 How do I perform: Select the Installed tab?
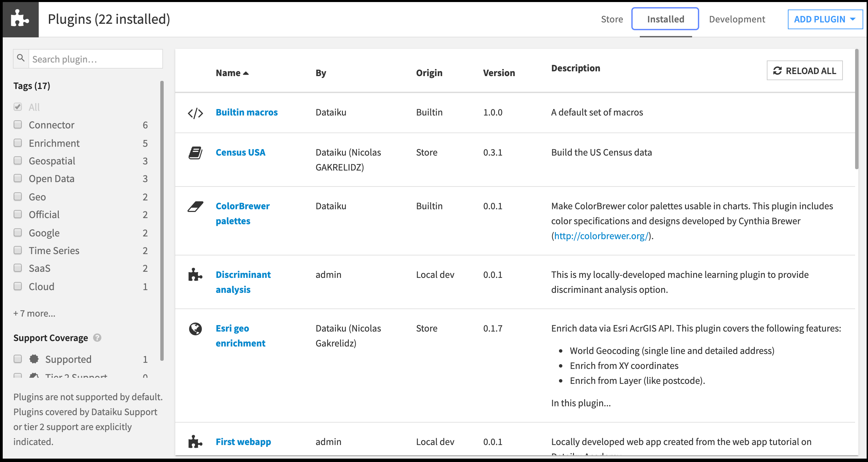coord(665,19)
